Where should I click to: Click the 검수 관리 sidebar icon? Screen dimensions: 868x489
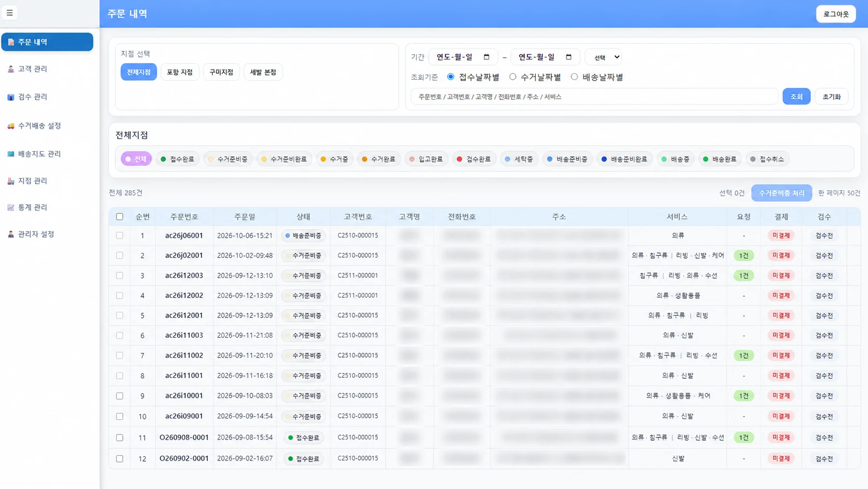[x=11, y=97]
